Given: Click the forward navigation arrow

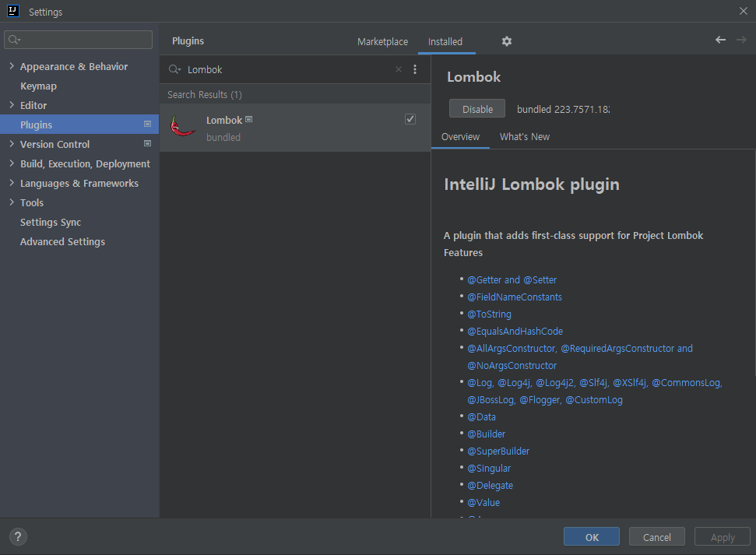Looking at the screenshot, I should tap(741, 40).
